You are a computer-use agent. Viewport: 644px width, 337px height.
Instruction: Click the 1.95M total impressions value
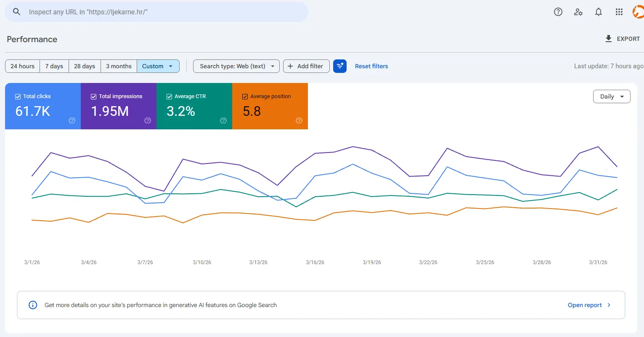point(110,111)
